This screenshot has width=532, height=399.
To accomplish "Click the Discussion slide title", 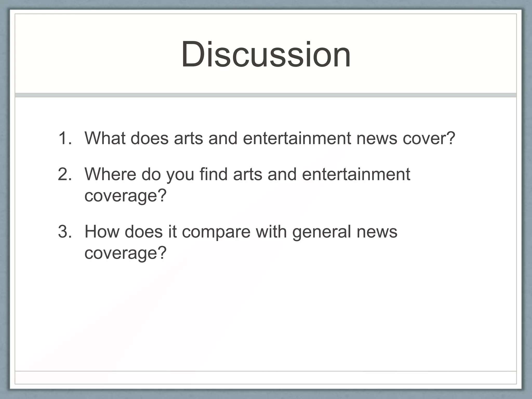I will tap(266, 54).
